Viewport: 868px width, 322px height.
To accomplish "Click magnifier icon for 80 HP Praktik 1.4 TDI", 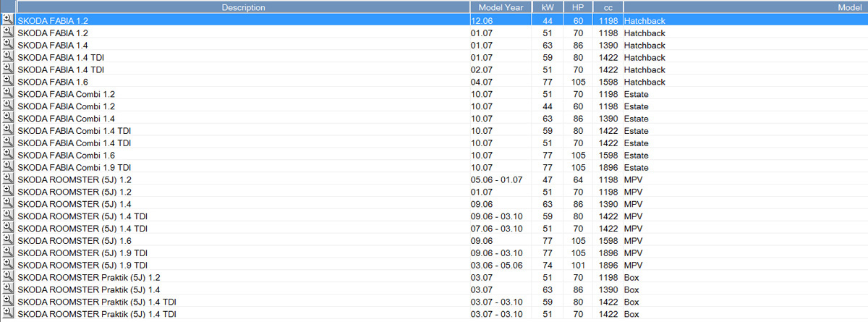I will (7, 301).
